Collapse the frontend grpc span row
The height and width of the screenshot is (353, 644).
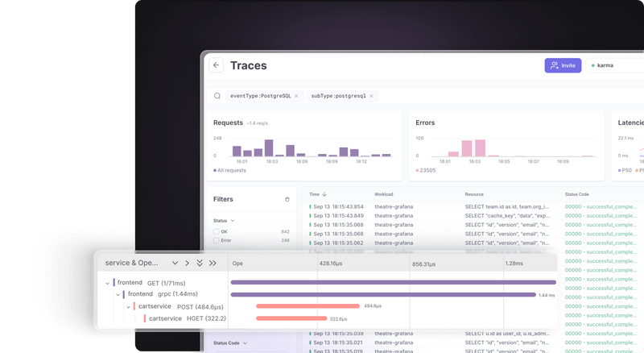[118, 295]
